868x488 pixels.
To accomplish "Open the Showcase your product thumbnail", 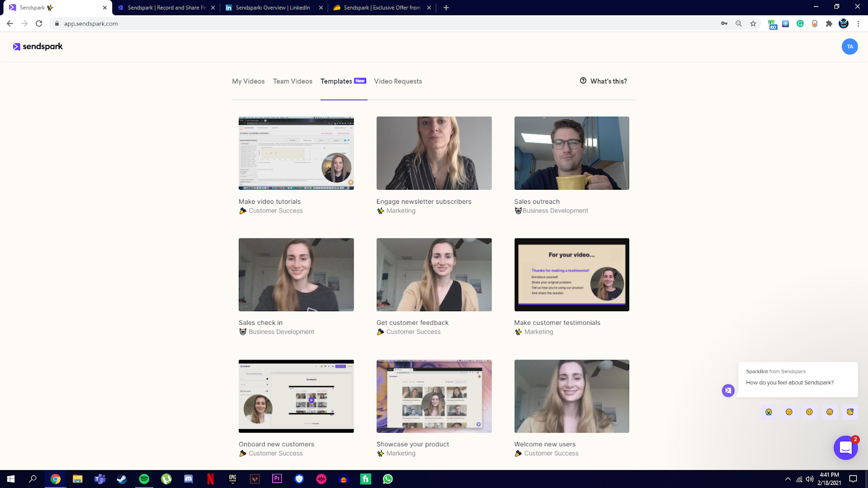I will coord(434,396).
